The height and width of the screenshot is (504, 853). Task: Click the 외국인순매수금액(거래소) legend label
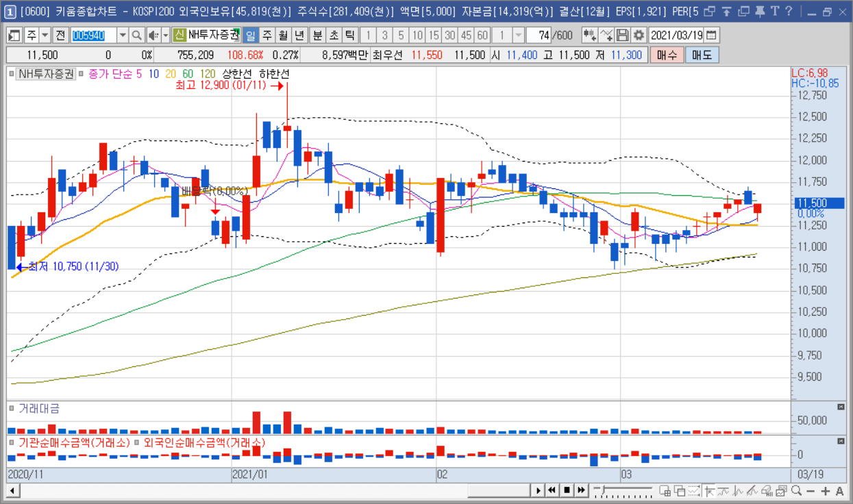[x=204, y=443]
